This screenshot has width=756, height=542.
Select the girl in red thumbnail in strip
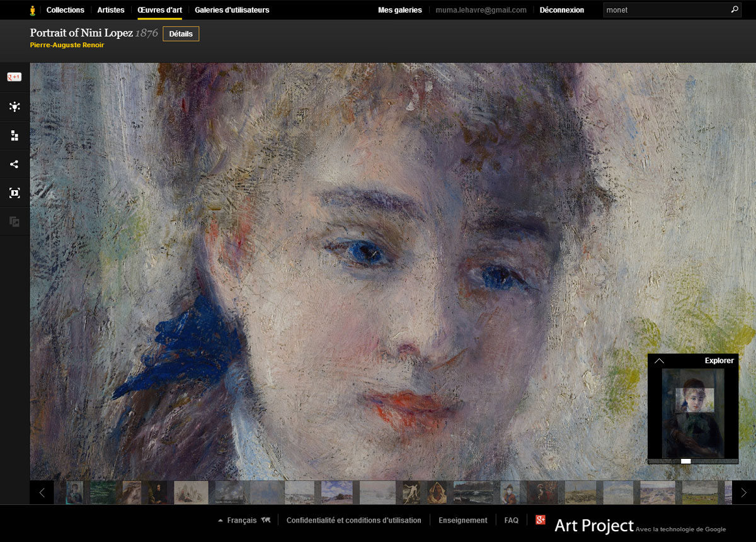510,492
